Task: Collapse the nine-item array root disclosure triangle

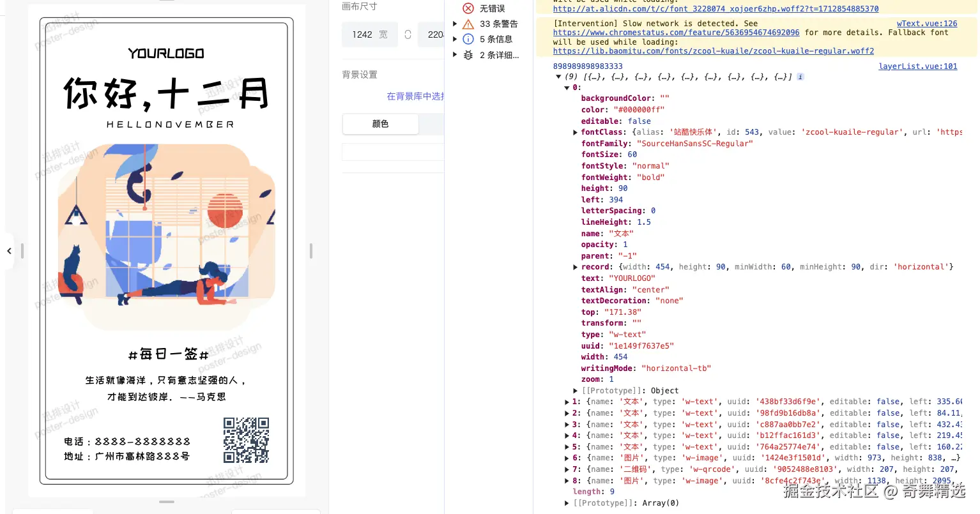Action: point(558,76)
